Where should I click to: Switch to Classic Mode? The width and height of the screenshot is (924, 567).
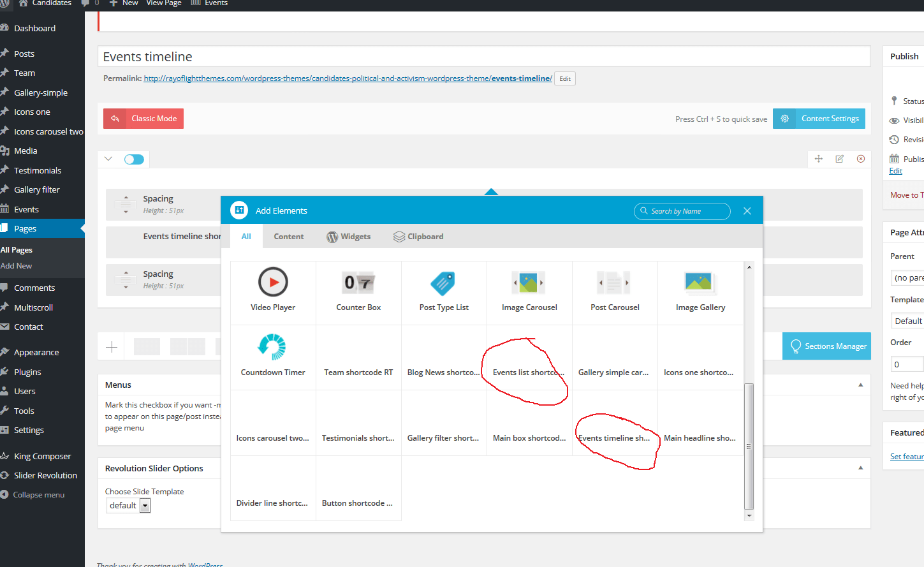pos(143,119)
